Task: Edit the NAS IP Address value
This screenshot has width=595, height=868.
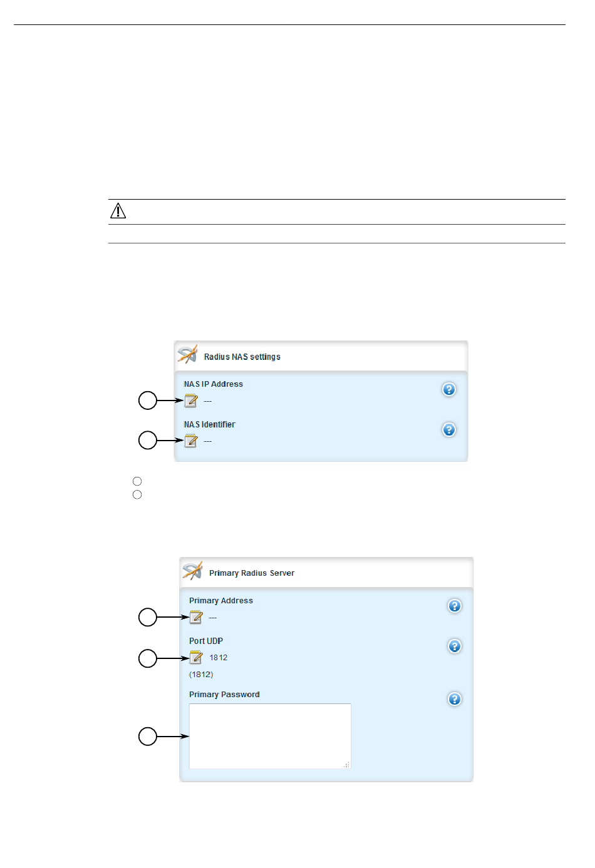Action: point(191,401)
